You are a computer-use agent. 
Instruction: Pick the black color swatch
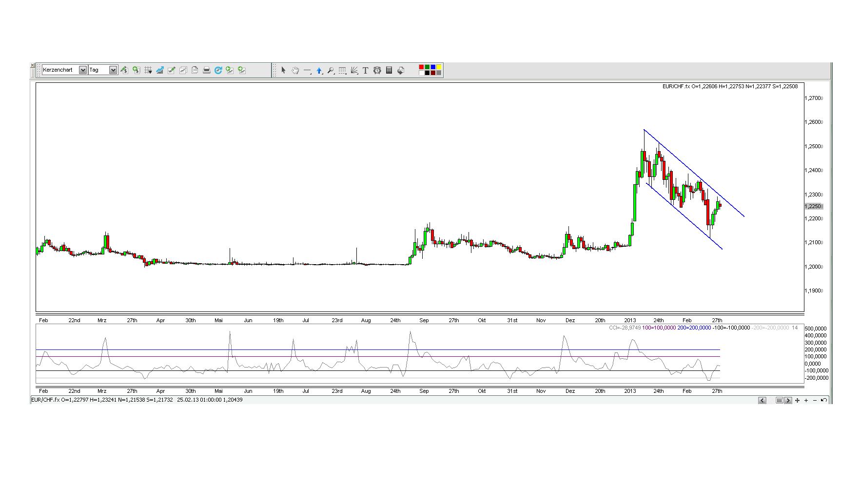pyautogui.click(x=428, y=73)
